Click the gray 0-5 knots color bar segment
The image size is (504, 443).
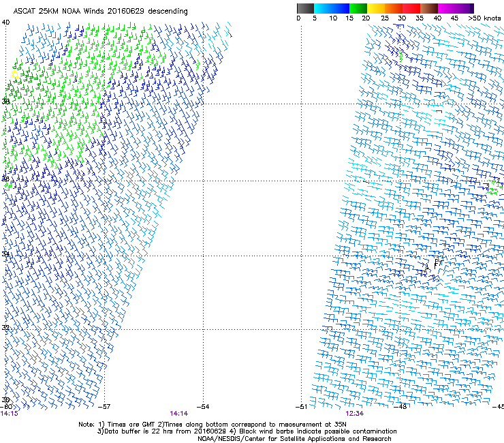[x=305, y=8]
